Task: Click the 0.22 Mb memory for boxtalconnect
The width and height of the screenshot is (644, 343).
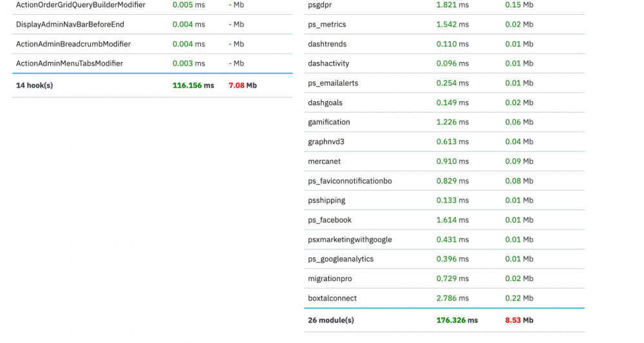Action: point(519,298)
